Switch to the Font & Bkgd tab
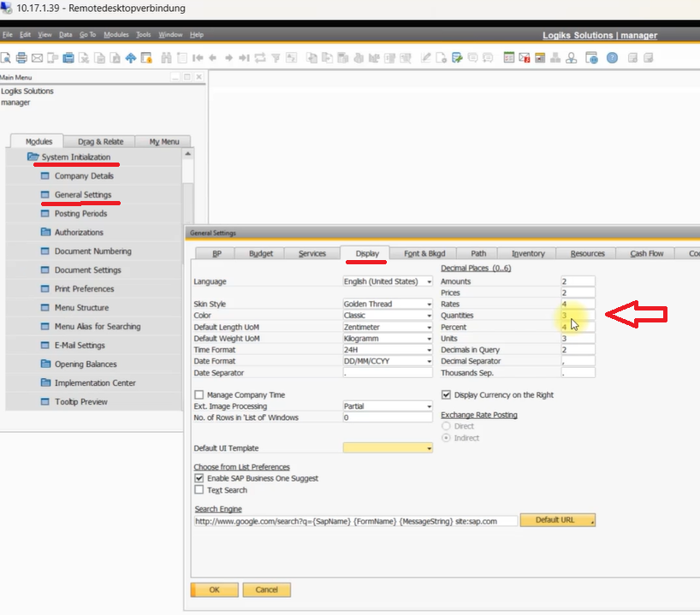This screenshot has height=615, width=700. [424, 253]
